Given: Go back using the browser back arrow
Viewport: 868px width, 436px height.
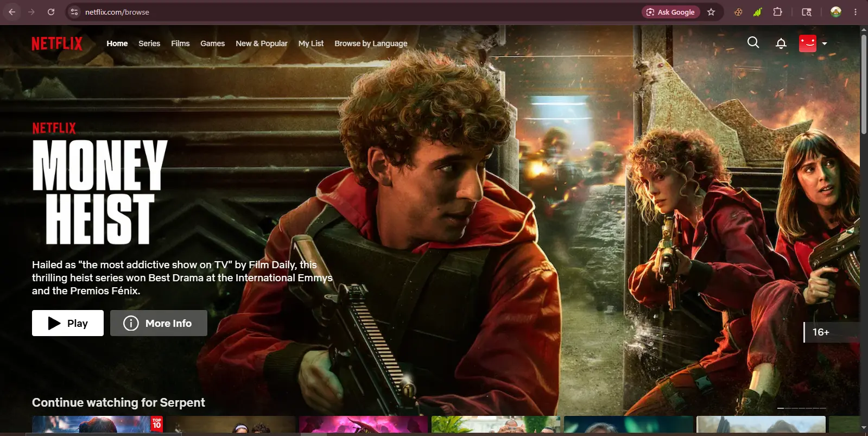Looking at the screenshot, I should pyautogui.click(x=12, y=12).
